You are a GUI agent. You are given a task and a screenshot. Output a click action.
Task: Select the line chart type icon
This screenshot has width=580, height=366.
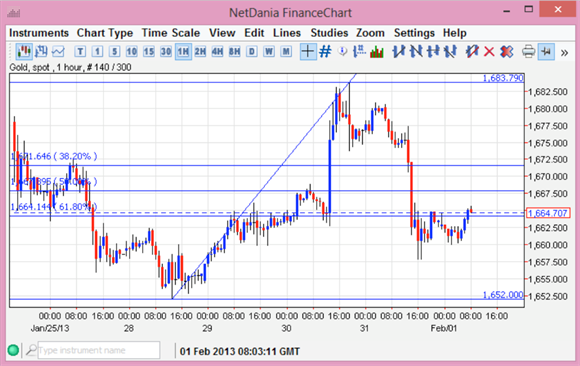[58, 51]
